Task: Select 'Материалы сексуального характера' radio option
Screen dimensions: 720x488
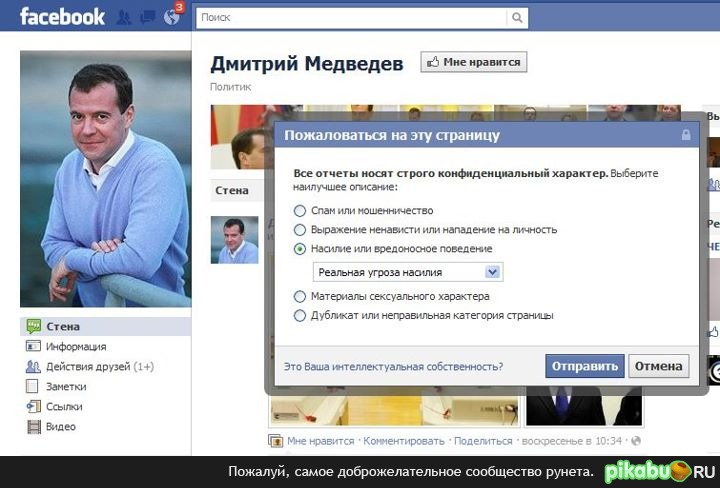Action: coord(299,297)
